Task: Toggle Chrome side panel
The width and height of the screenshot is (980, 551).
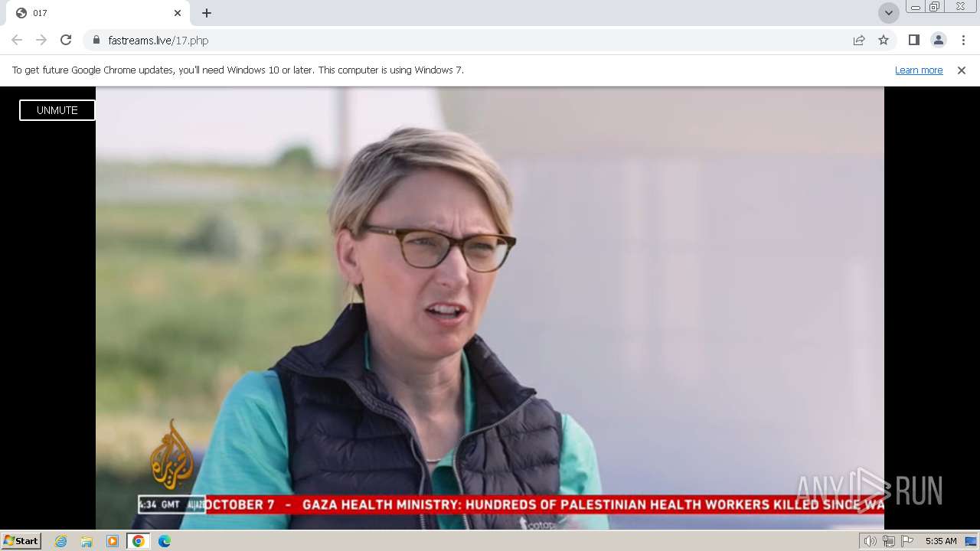Action: click(914, 40)
